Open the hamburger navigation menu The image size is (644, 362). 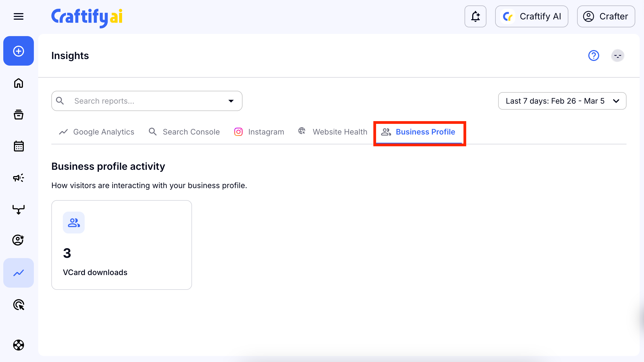(19, 16)
